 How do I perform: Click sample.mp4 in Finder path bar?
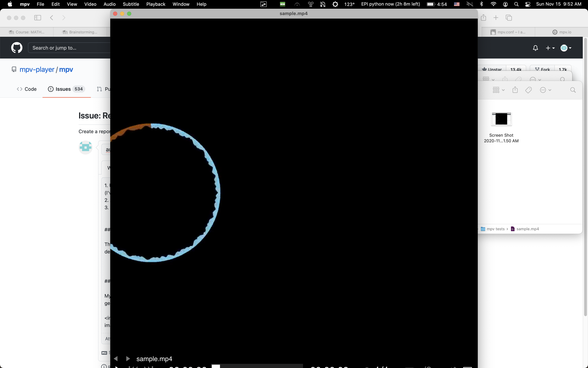click(x=525, y=229)
